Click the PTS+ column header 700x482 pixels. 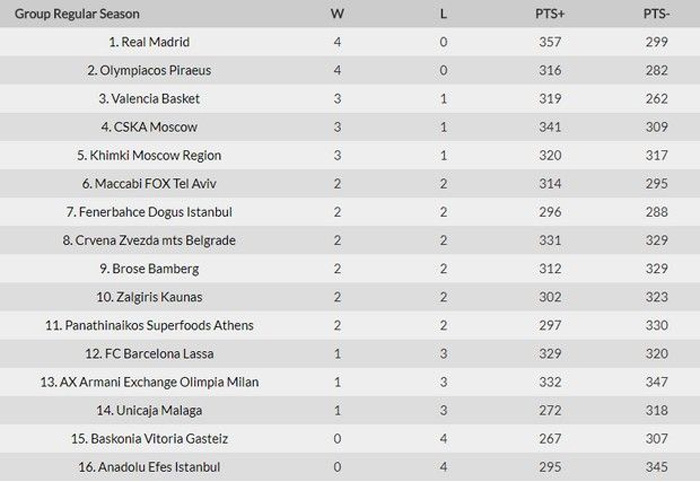549,14
